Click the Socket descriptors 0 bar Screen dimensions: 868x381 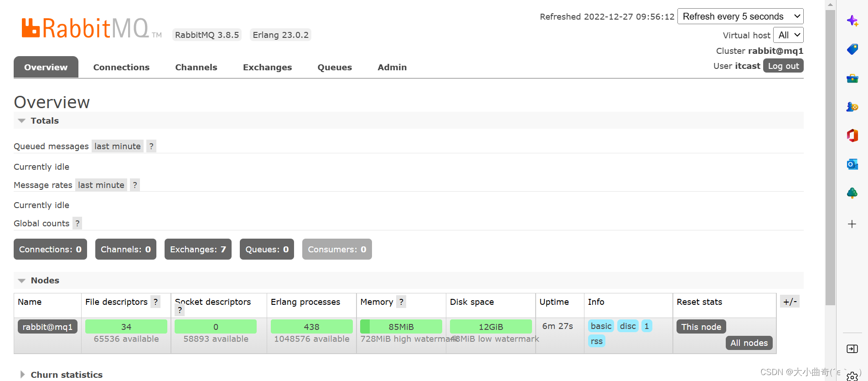tap(216, 327)
